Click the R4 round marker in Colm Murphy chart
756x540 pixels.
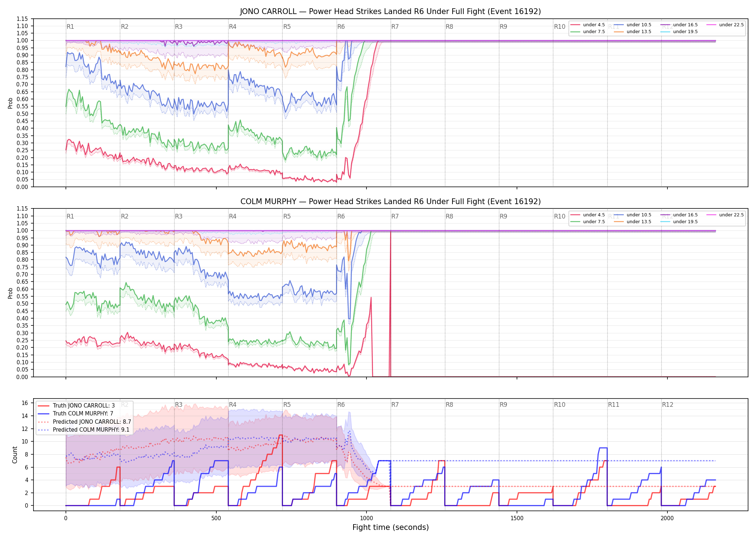point(233,216)
